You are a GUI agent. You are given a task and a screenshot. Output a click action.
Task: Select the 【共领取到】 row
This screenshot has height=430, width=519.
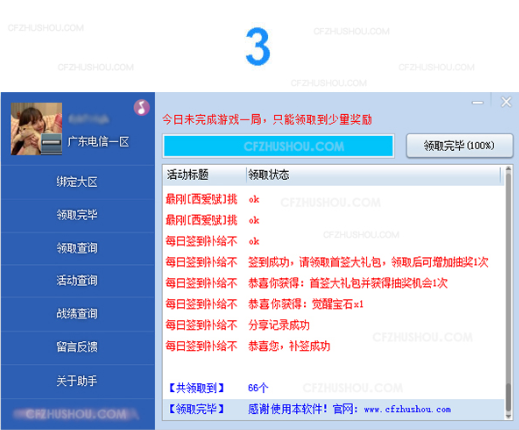pyautogui.click(x=334, y=388)
